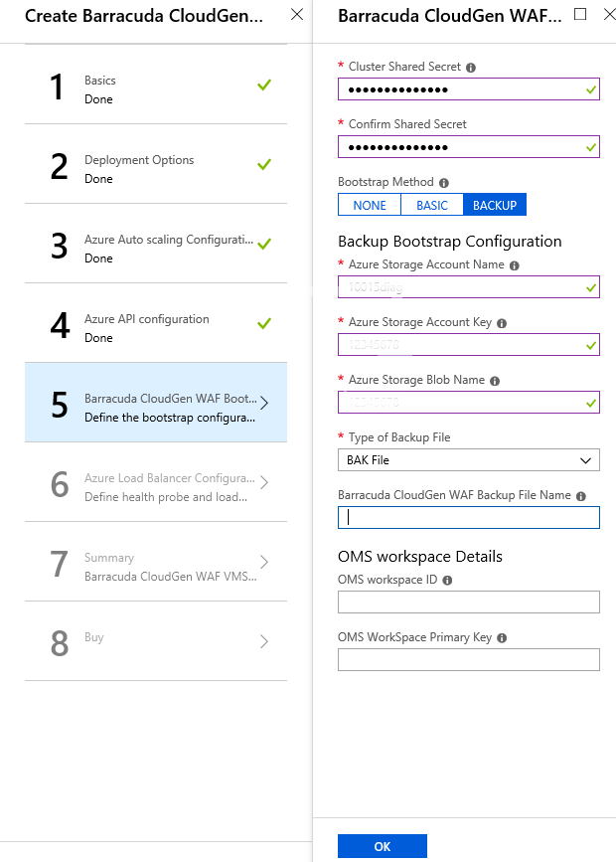Click the OK button

click(x=383, y=846)
